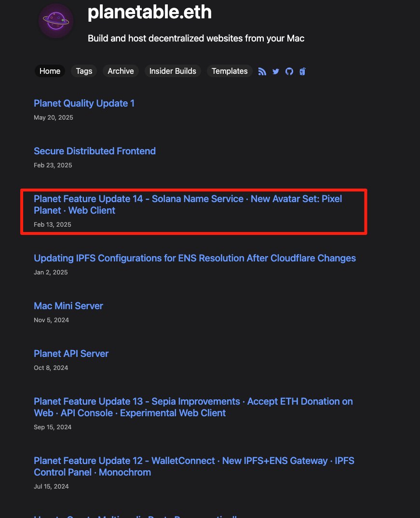420x518 pixels.
Task: Click the date Oct 8, 2024
Action: [x=51, y=368]
